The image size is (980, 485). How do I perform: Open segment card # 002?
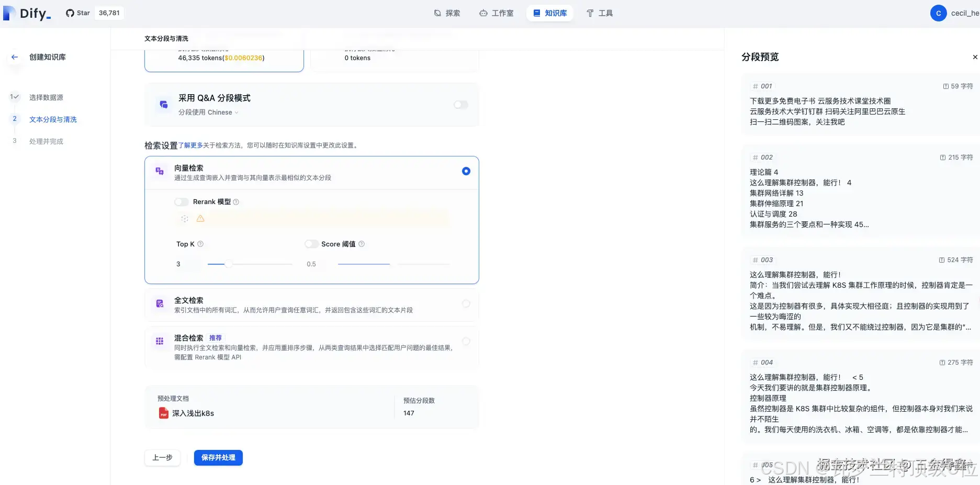(860, 191)
